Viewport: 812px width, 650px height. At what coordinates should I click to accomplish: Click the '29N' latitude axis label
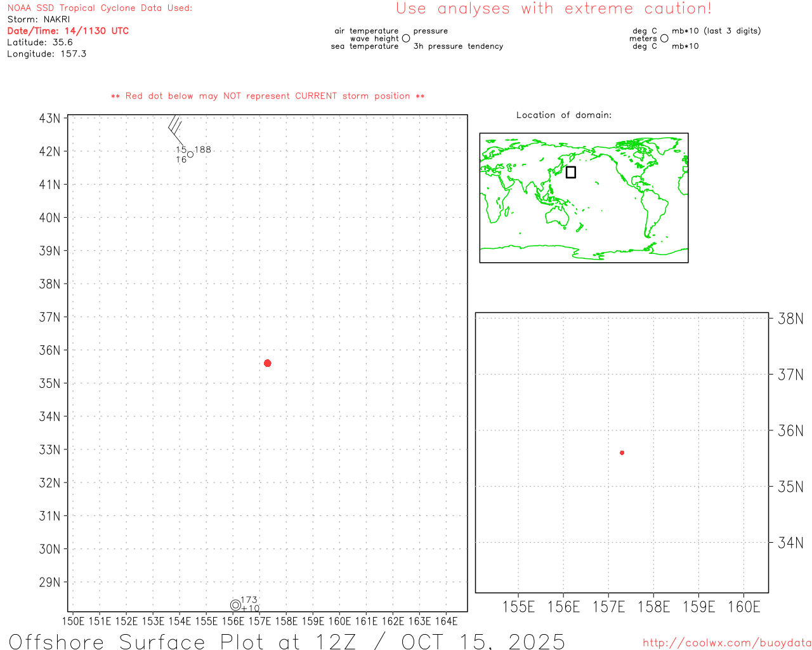pyautogui.click(x=50, y=583)
